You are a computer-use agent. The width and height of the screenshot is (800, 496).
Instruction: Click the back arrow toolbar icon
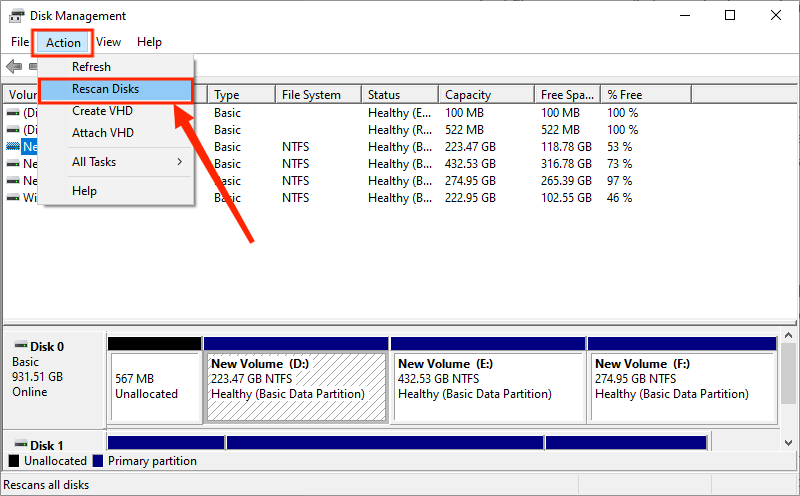coord(13,67)
